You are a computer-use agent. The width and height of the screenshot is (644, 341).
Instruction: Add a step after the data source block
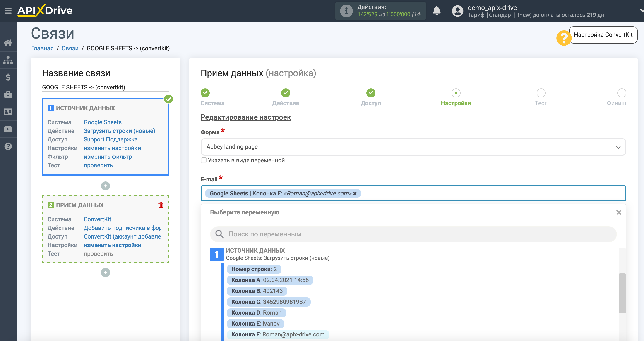coord(106,186)
